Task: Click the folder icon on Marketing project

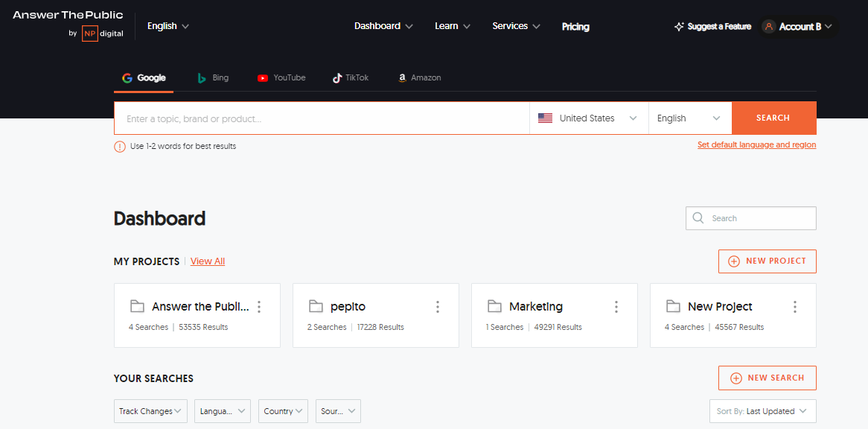Action: tap(494, 306)
